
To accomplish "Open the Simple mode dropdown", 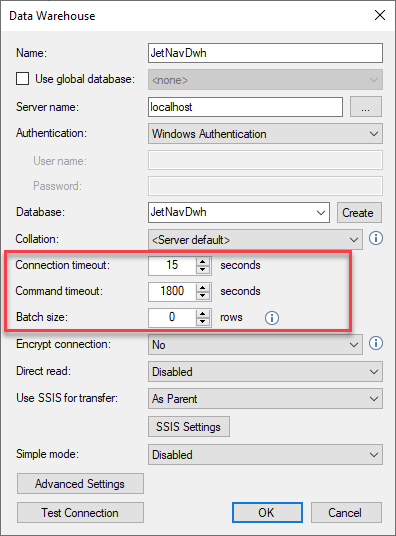I will coord(265,455).
